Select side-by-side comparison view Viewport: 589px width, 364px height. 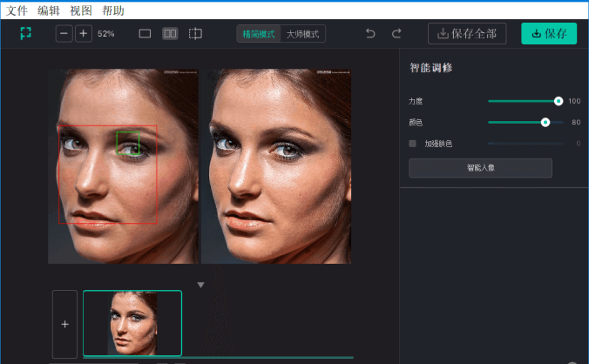tap(170, 33)
